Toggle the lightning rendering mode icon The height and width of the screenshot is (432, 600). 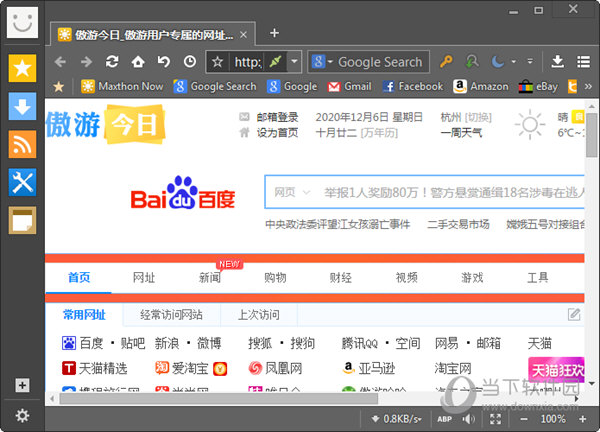coord(276,62)
